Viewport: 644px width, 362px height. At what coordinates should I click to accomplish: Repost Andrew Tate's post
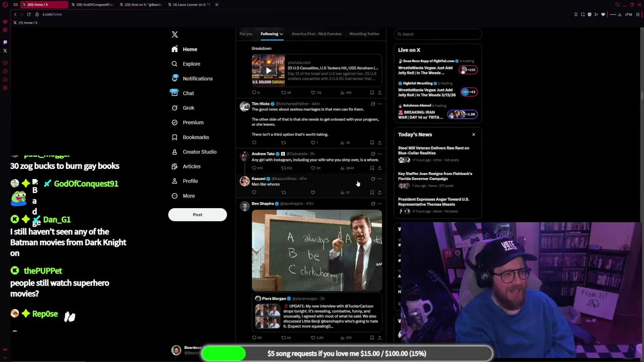coord(283,168)
